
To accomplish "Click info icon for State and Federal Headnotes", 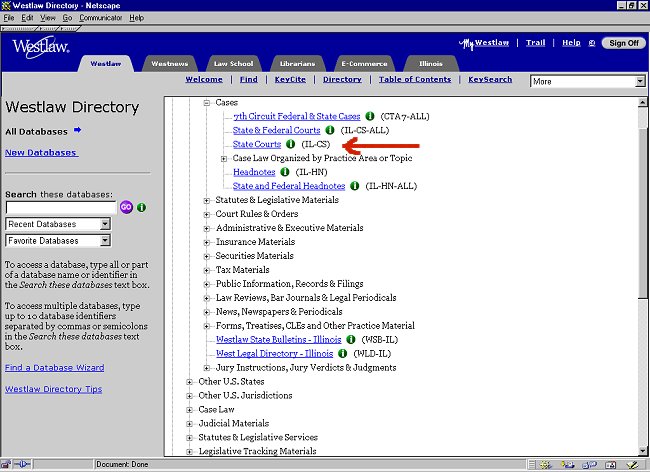I will click(355, 186).
